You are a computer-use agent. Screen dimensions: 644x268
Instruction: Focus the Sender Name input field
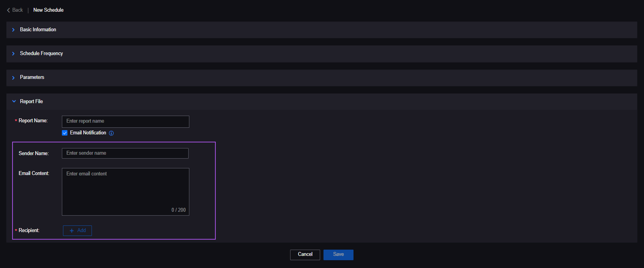point(125,153)
